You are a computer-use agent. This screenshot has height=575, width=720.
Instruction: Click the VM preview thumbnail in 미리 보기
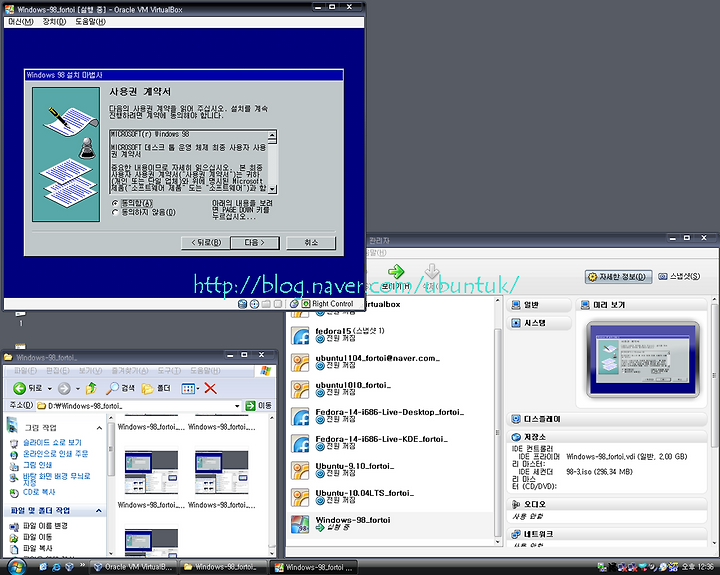[x=643, y=360]
